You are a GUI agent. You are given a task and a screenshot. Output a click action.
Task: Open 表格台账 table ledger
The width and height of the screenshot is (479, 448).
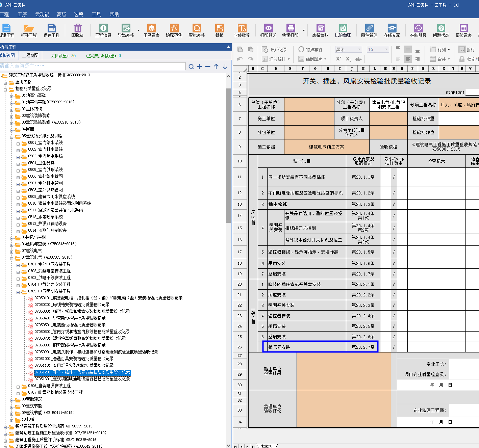(320, 30)
